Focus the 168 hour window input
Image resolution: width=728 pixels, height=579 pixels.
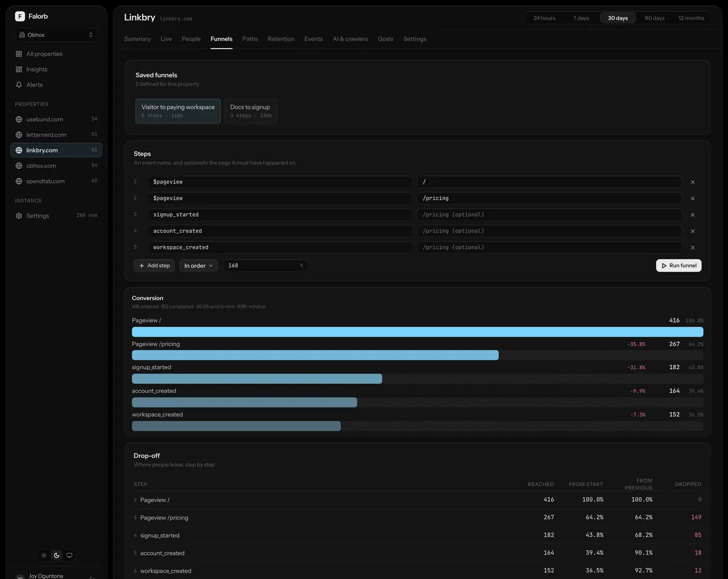pos(265,266)
